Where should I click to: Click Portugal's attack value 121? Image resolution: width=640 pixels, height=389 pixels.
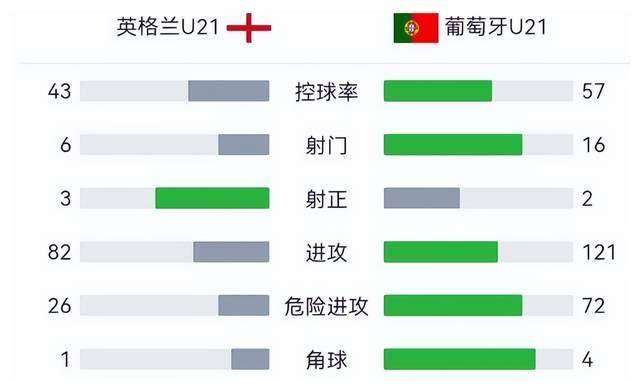click(x=599, y=252)
